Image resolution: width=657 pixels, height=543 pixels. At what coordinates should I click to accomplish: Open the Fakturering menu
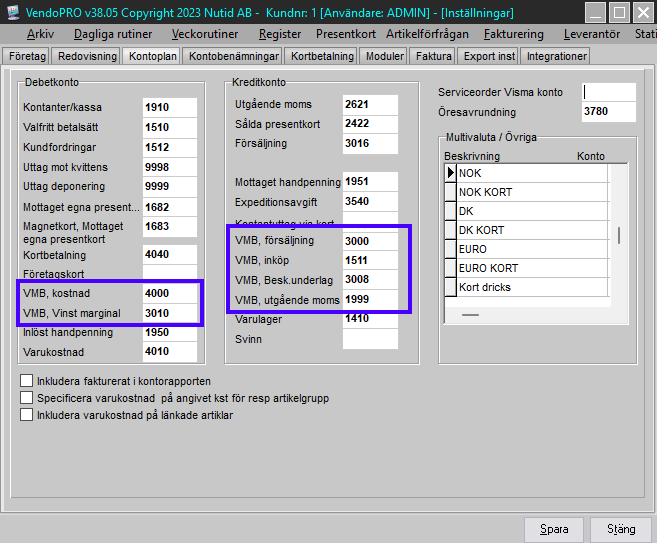click(x=513, y=34)
